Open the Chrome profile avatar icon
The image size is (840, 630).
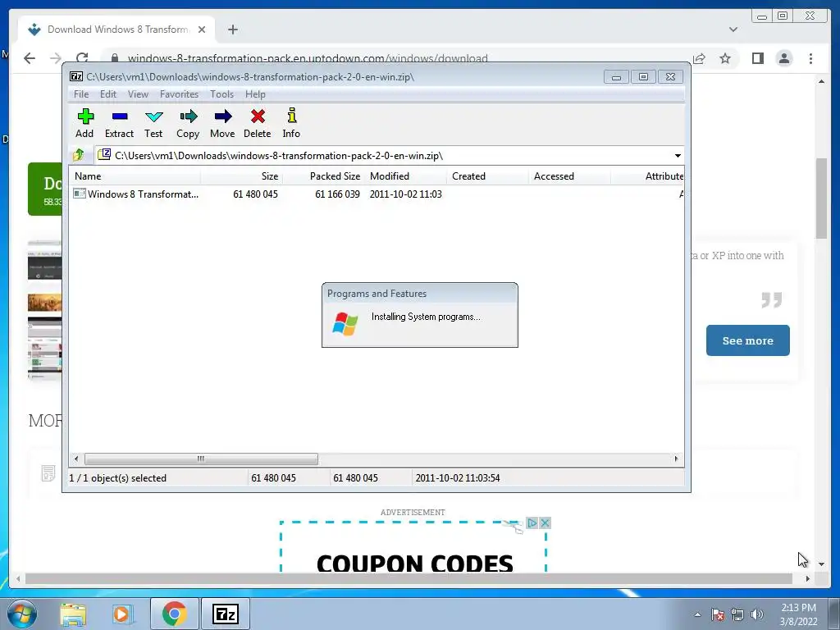tap(784, 58)
